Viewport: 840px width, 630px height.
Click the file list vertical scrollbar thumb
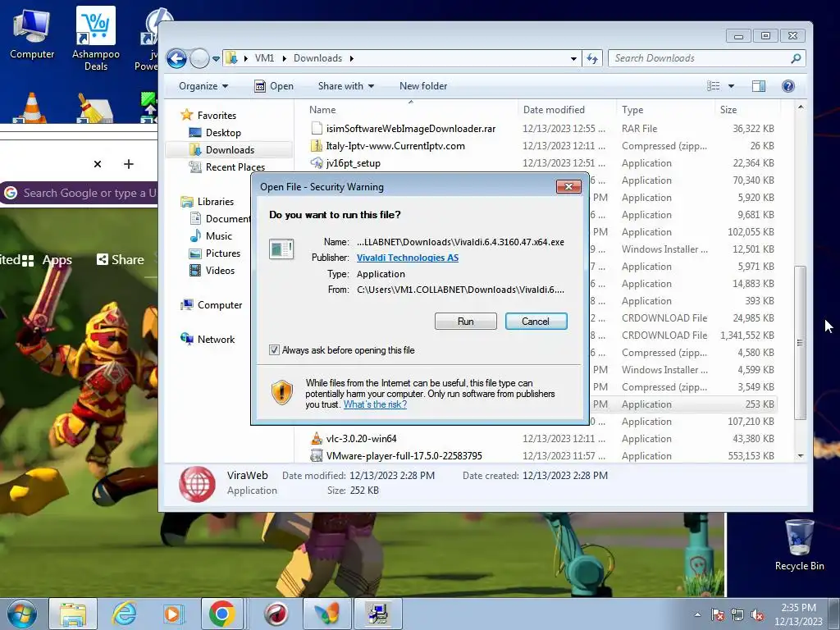[800, 342]
